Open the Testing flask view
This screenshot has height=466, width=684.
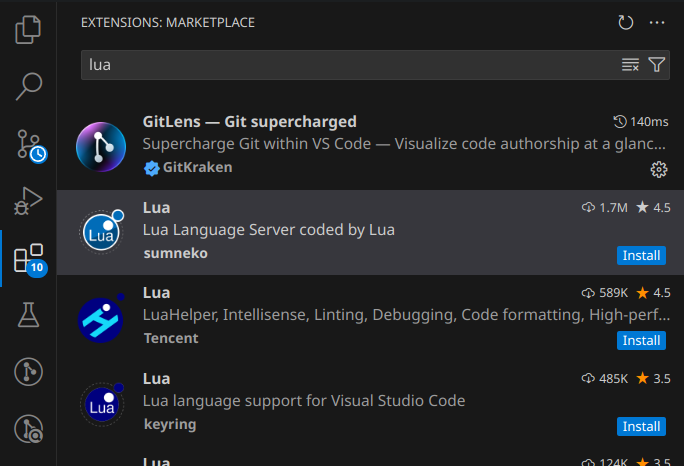[28, 315]
